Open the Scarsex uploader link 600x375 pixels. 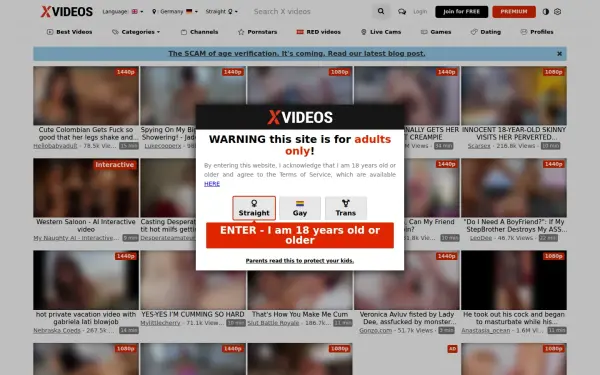pyautogui.click(x=479, y=146)
